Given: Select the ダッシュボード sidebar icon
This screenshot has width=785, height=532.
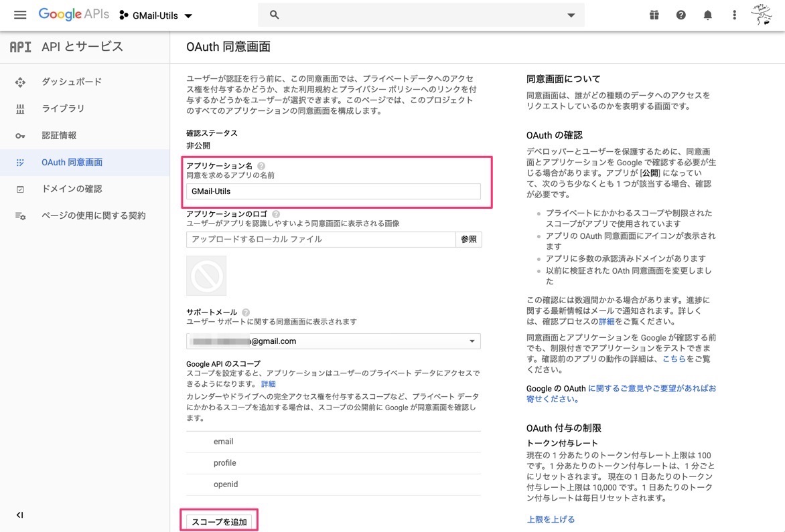Looking at the screenshot, I should click(20, 82).
